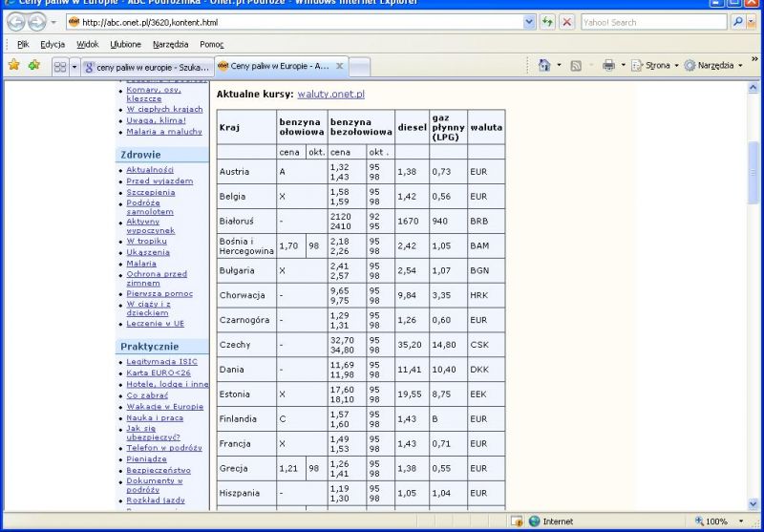764x532 pixels.
Task: Click the Add to Favorites star-plus icon
Action: tap(33, 65)
